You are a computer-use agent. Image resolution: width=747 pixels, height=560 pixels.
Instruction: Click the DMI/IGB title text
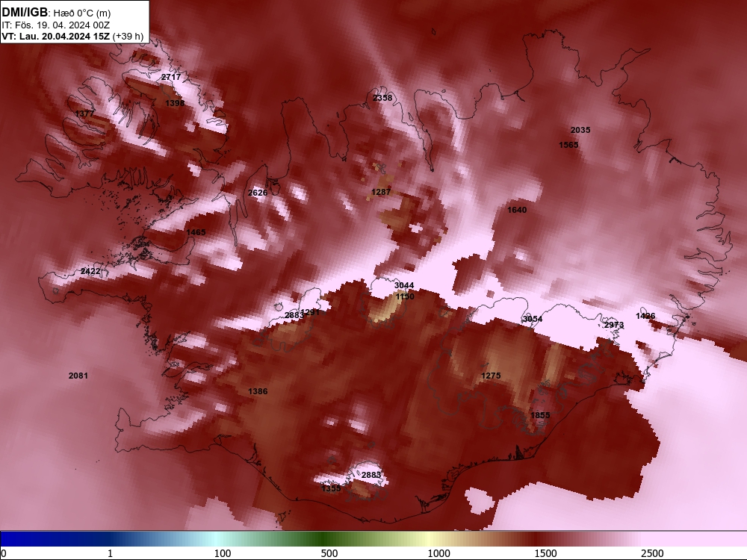[25, 13]
